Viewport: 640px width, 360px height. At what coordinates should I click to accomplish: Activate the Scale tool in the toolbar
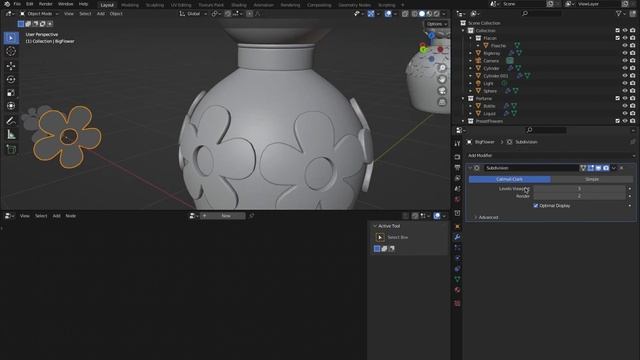point(11,93)
